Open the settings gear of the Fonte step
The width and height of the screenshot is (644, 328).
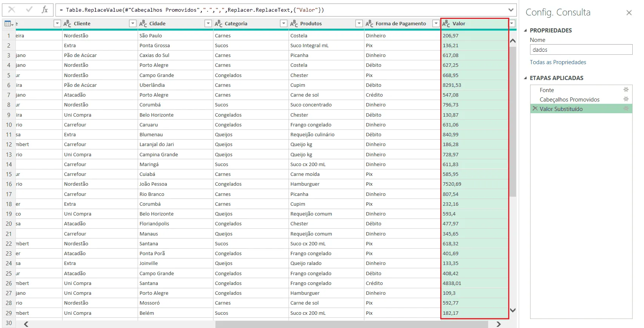pos(626,90)
